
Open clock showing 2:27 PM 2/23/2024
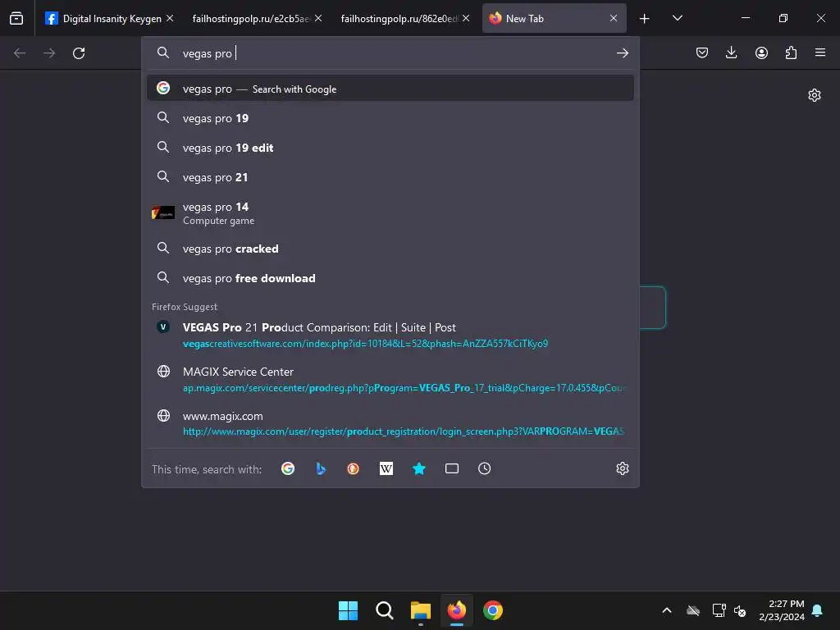coord(782,610)
